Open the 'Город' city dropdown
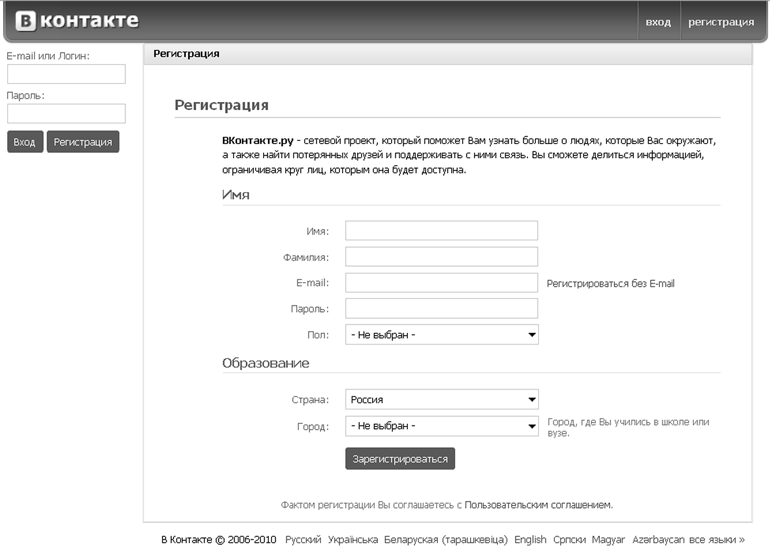 pos(441,426)
